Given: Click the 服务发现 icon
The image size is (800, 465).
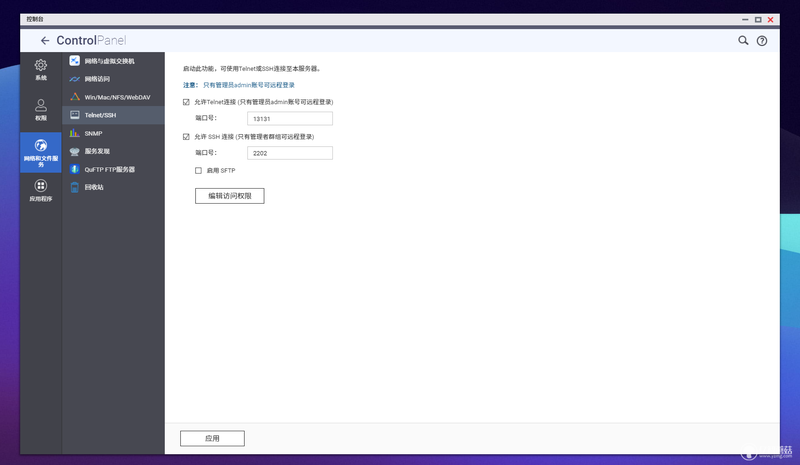Looking at the screenshot, I should click(74, 151).
